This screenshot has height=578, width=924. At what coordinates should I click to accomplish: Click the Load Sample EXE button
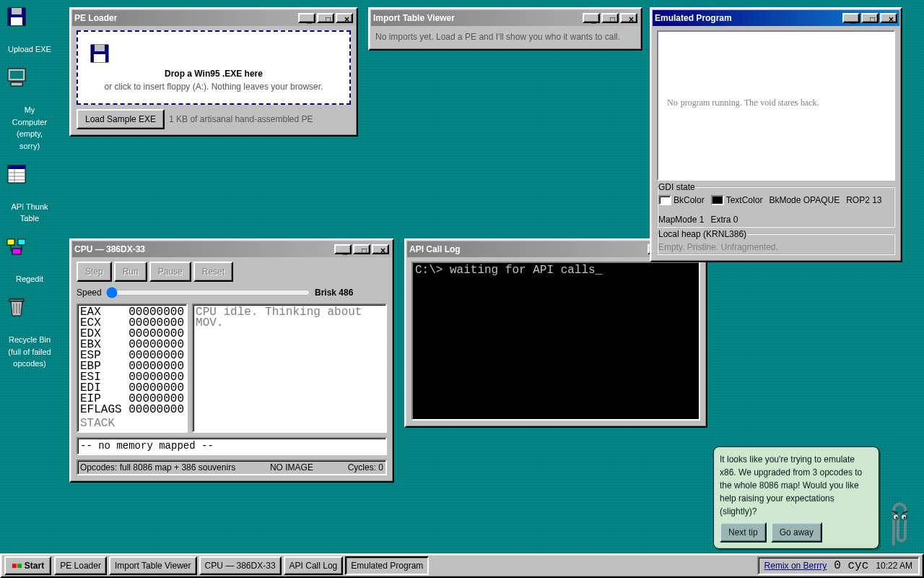[121, 119]
